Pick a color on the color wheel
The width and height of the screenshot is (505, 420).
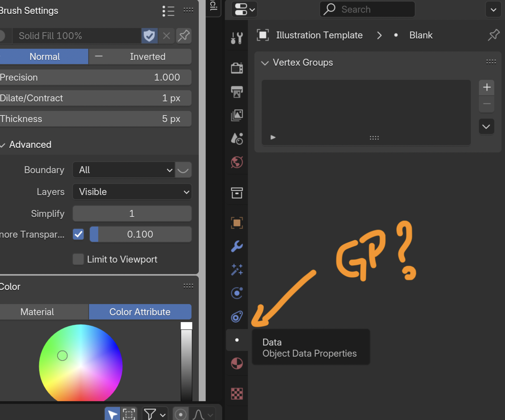[80, 363]
